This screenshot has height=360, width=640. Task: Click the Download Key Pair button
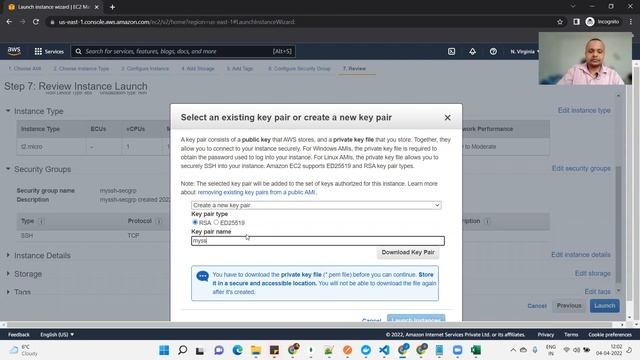[x=408, y=253]
